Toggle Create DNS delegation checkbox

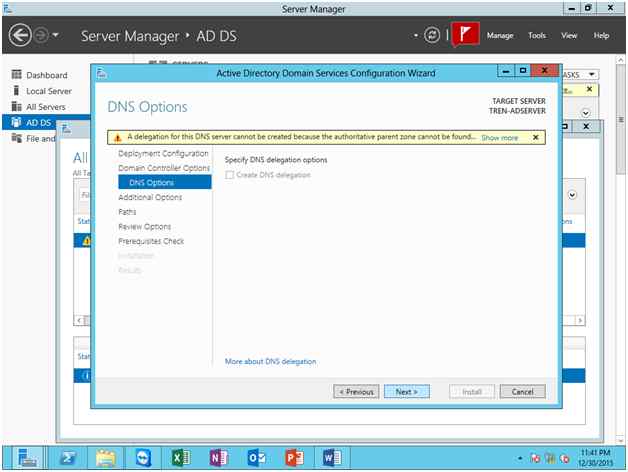[x=229, y=175]
